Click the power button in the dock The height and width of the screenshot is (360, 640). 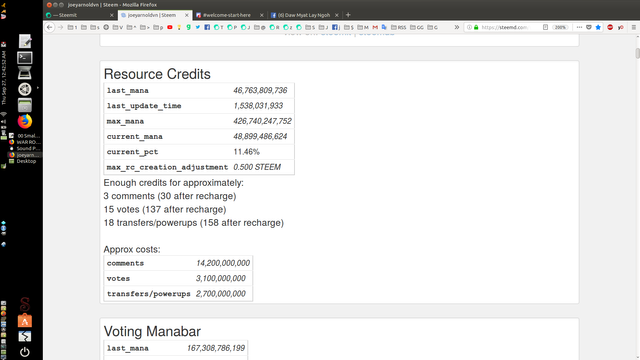click(24, 352)
